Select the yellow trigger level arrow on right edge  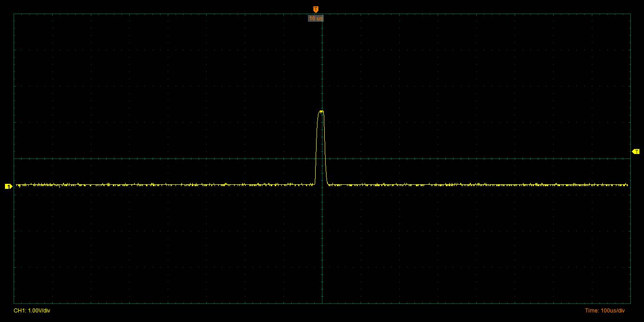click(635, 151)
